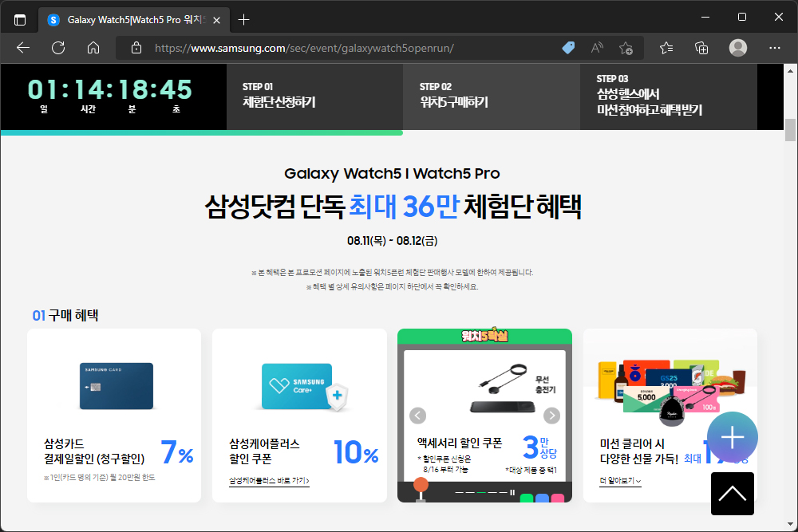Open the browser profile avatar

pyautogui.click(x=738, y=48)
